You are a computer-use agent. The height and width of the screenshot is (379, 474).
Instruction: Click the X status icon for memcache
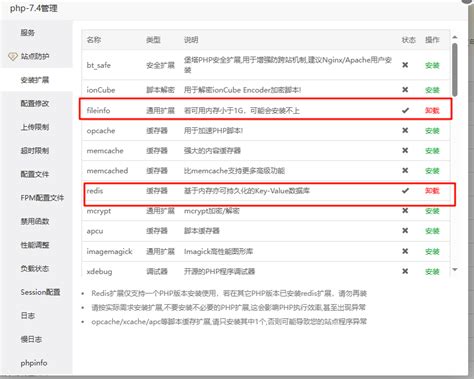click(x=405, y=150)
